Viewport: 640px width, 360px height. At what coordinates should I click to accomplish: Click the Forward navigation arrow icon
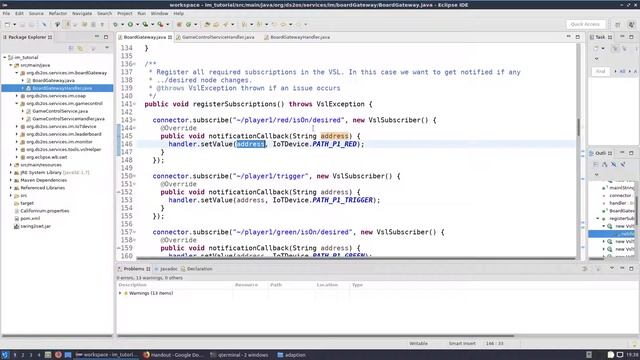coord(298,24)
